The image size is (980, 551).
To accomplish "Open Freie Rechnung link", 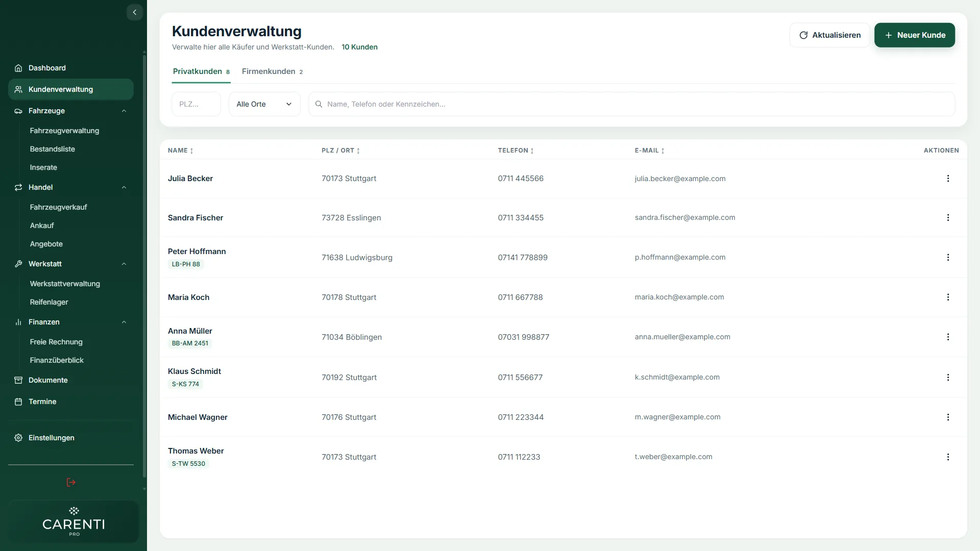I will tap(56, 342).
